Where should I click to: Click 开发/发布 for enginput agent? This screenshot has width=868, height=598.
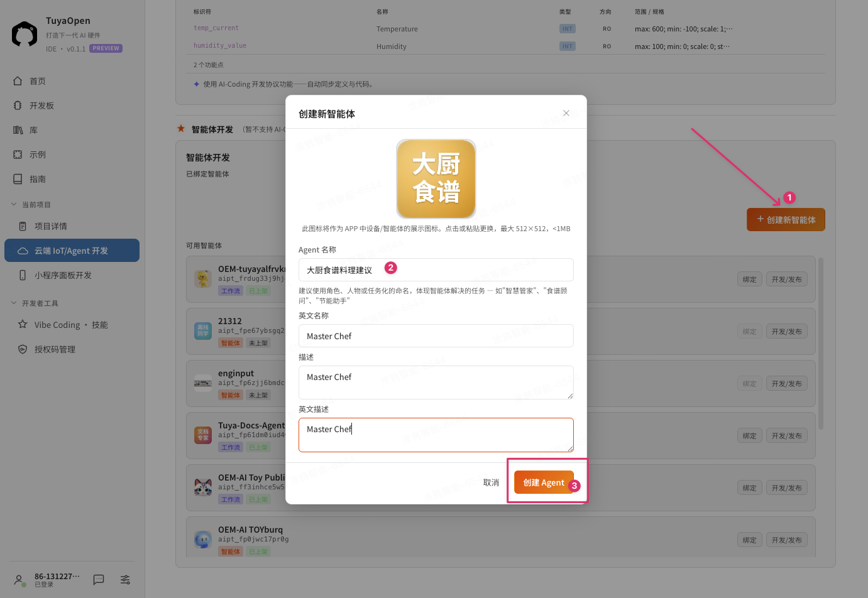coord(786,384)
